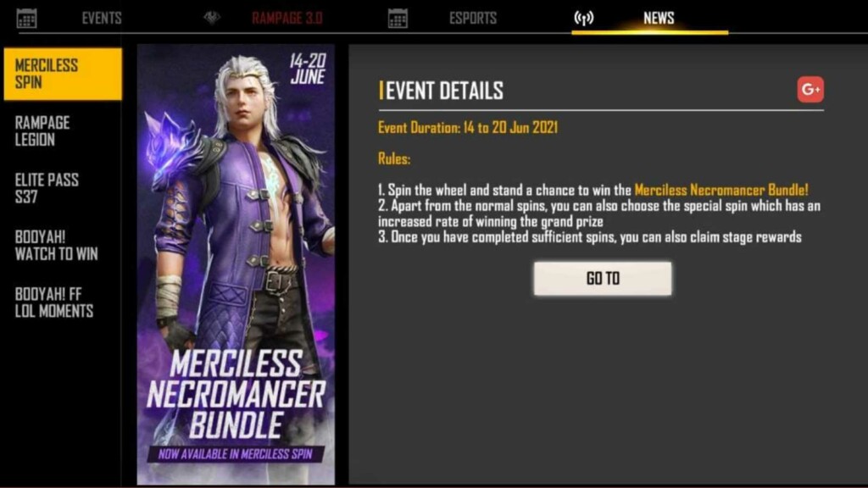Share via the Google Plus icon
The image size is (868, 488).
810,90
